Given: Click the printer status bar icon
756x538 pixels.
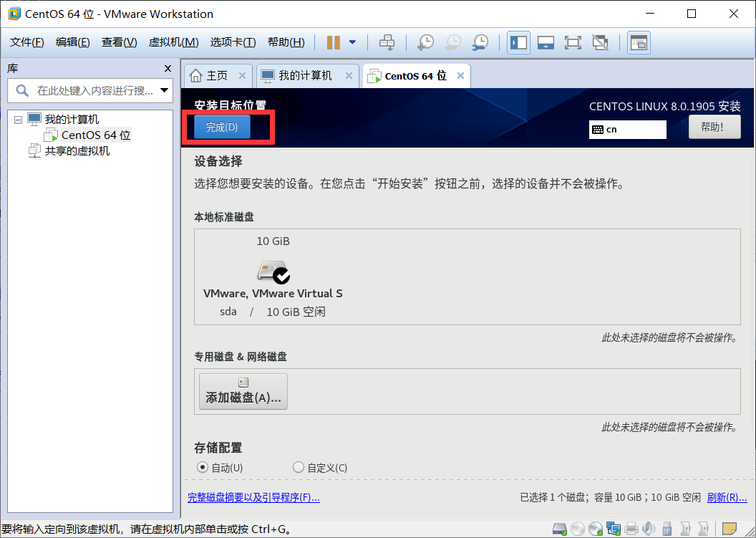Looking at the screenshot, I should click(x=631, y=529).
